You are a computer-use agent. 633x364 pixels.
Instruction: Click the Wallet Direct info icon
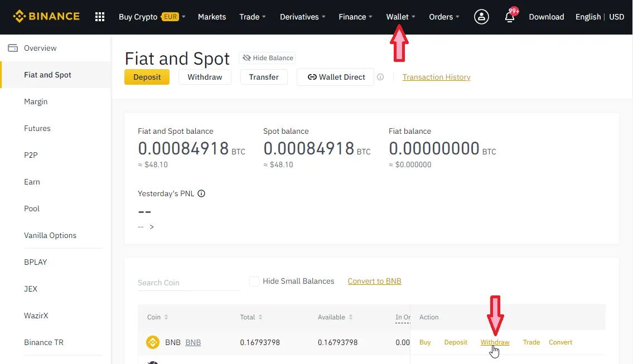click(380, 77)
